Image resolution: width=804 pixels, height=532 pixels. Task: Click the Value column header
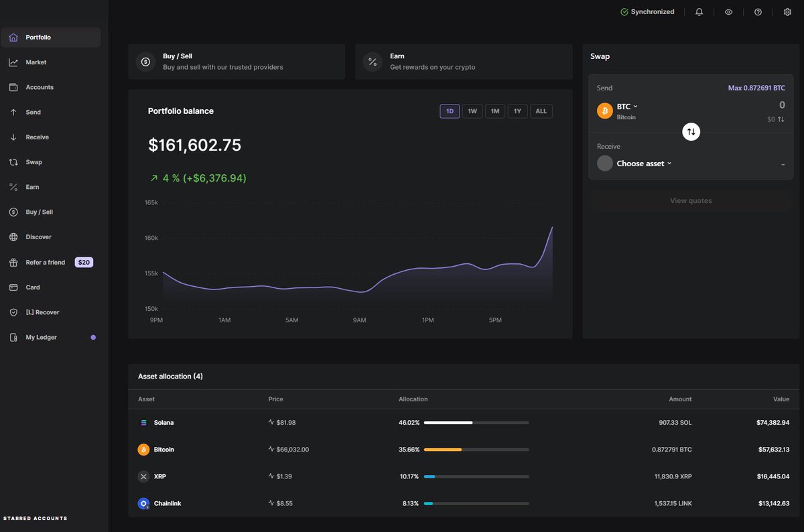click(x=781, y=399)
